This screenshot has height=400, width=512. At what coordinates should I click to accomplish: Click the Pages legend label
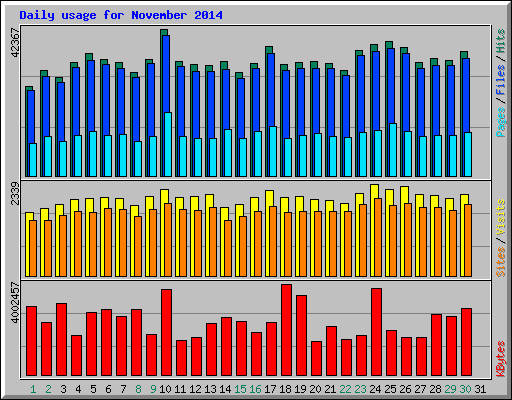[x=501, y=122]
